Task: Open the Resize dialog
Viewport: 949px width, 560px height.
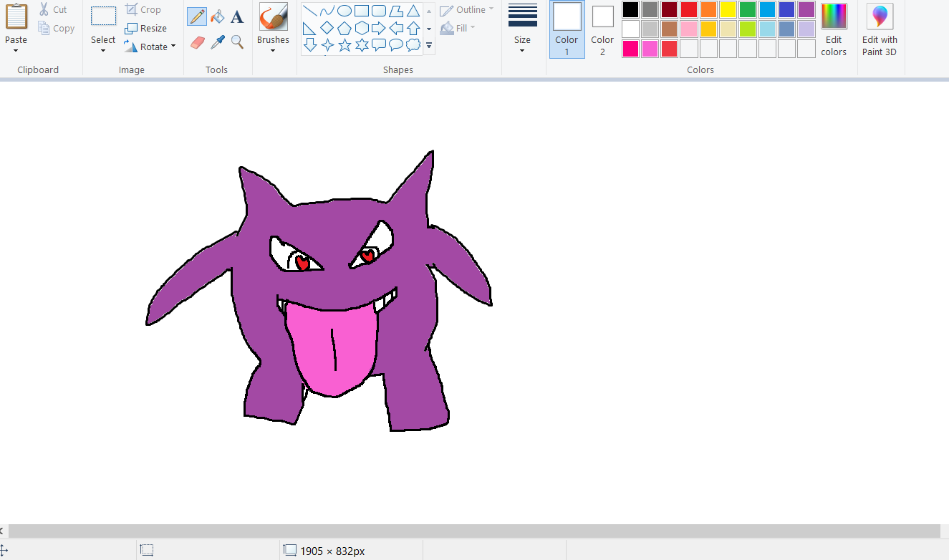Action: 145,29
